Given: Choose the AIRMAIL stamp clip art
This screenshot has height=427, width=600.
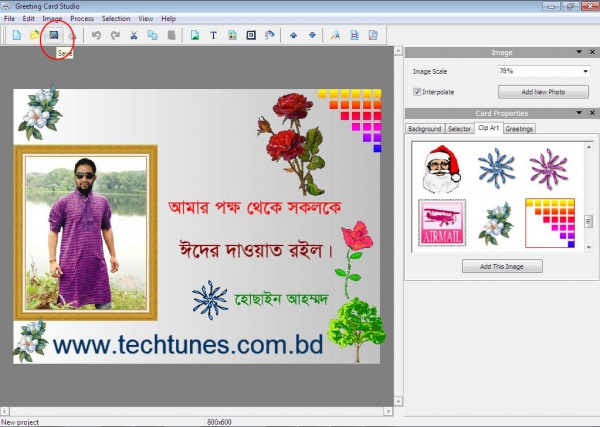Looking at the screenshot, I should tap(442, 222).
